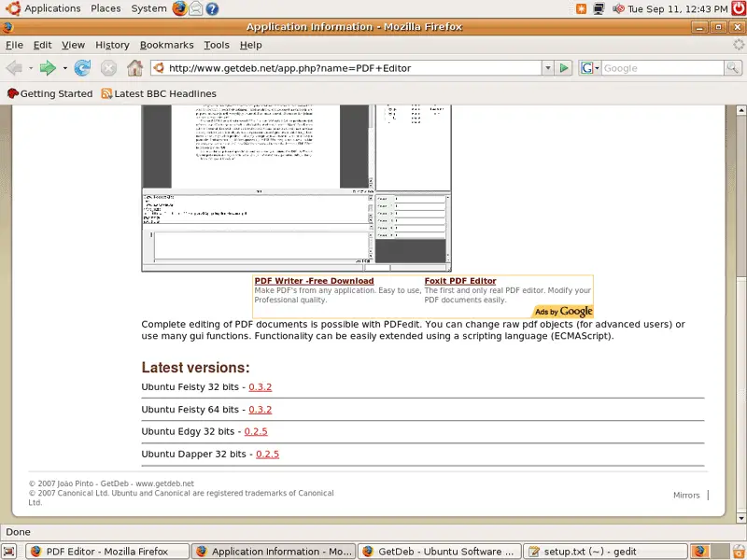The width and height of the screenshot is (747, 560).
Task: Open the Help panel icon
Action: click(212, 8)
